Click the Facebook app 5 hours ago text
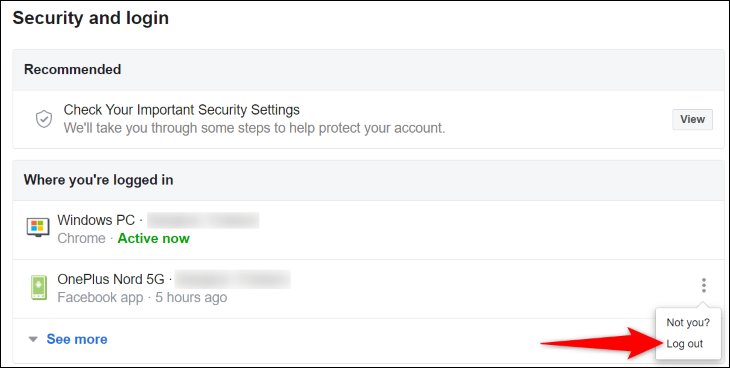 pos(142,298)
